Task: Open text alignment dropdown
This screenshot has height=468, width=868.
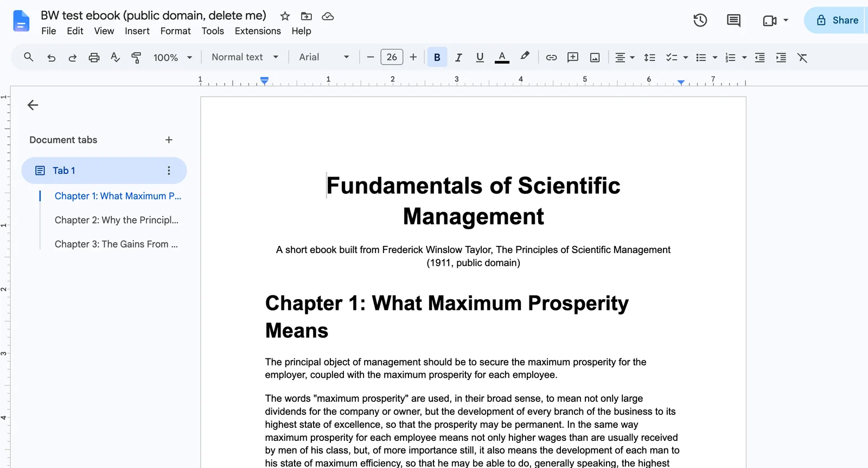Action: (624, 58)
